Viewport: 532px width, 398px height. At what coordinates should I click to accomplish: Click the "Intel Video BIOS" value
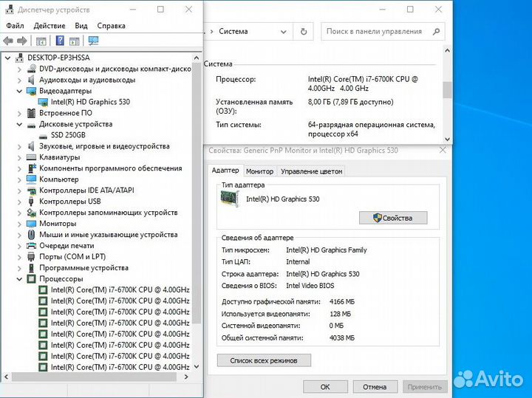tap(310, 286)
